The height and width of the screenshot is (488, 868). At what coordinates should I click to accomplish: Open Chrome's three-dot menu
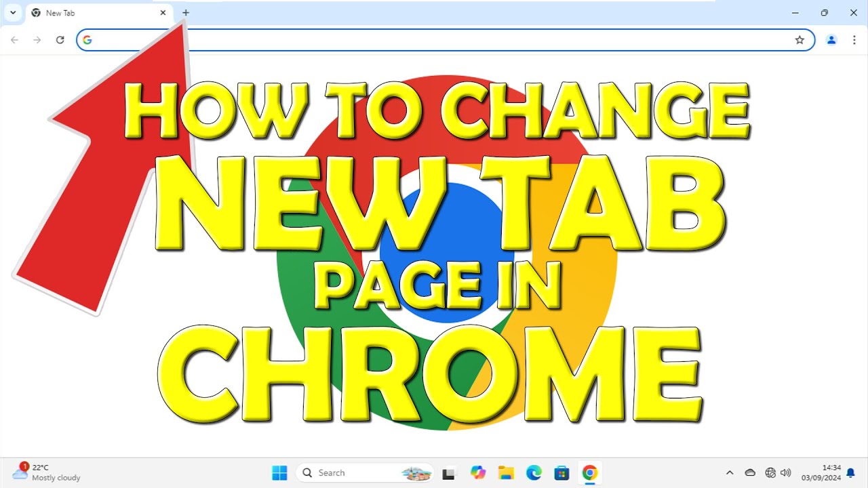tap(854, 40)
